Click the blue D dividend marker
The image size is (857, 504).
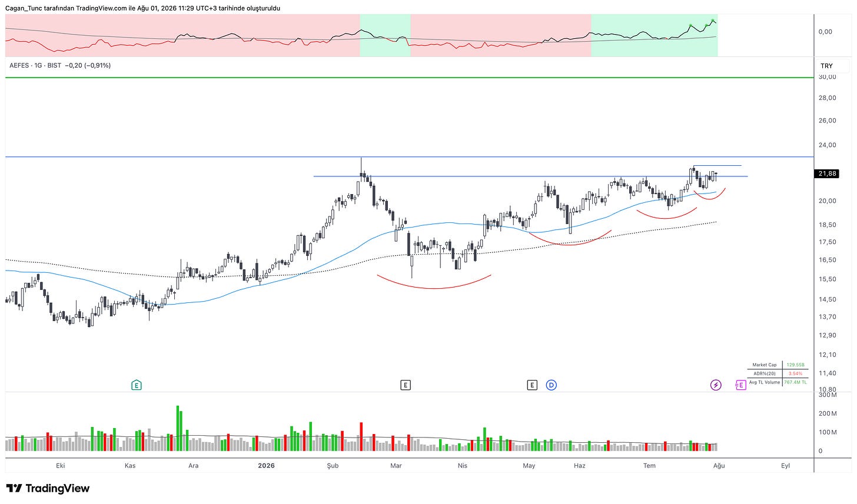[x=552, y=385]
